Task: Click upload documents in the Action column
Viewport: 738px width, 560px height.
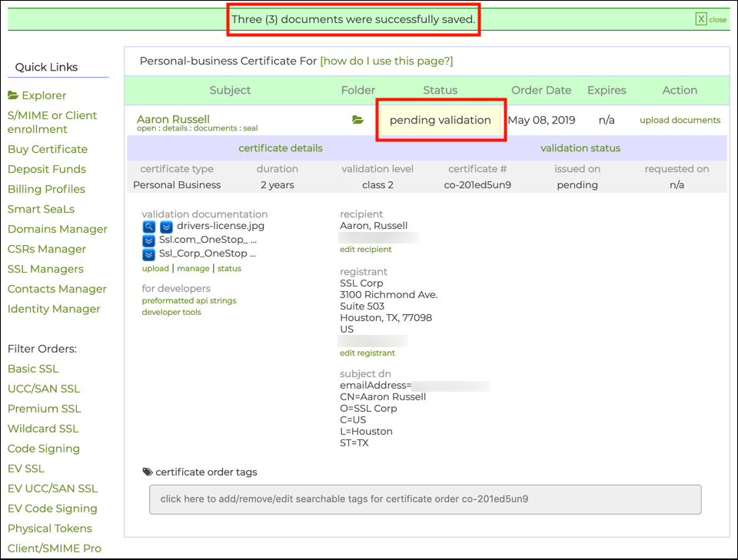Action: click(680, 120)
